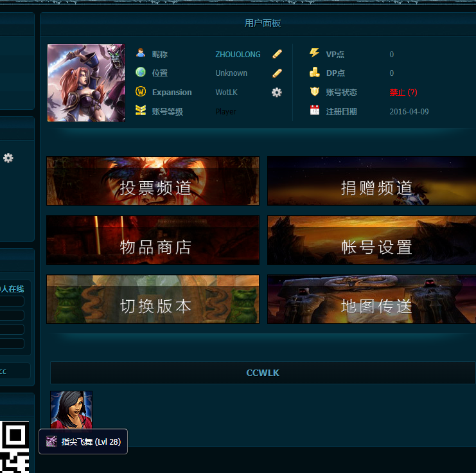Open the 地图传送 map teleport banner
The width and height of the screenshot is (476, 473).
(x=371, y=299)
